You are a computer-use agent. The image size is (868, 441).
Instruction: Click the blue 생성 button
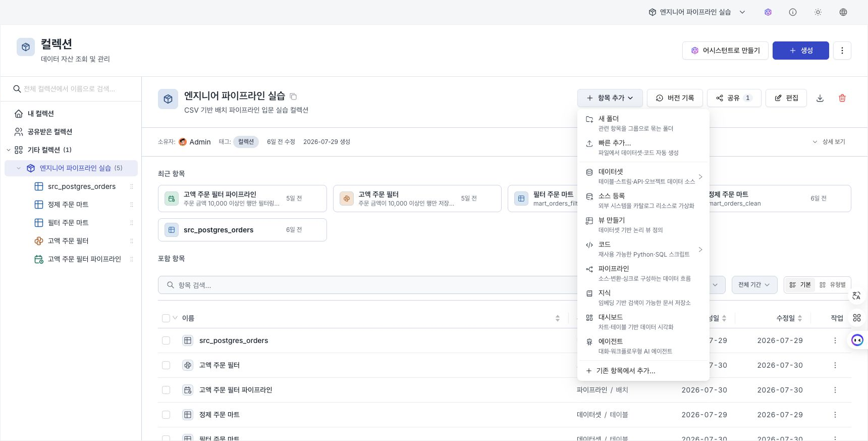click(800, 51)
